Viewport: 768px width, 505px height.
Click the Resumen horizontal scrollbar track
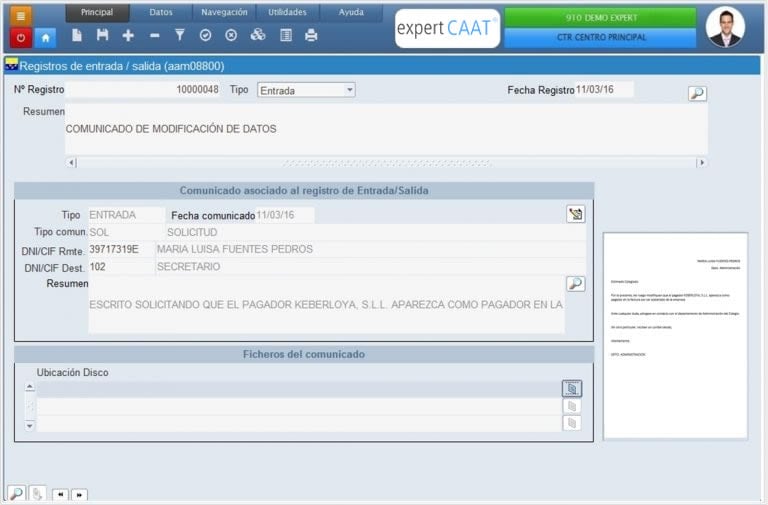[386, 163]
